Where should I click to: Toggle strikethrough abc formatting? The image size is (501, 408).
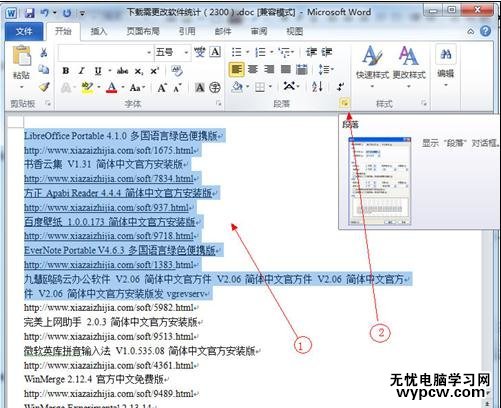pos(122,71)
